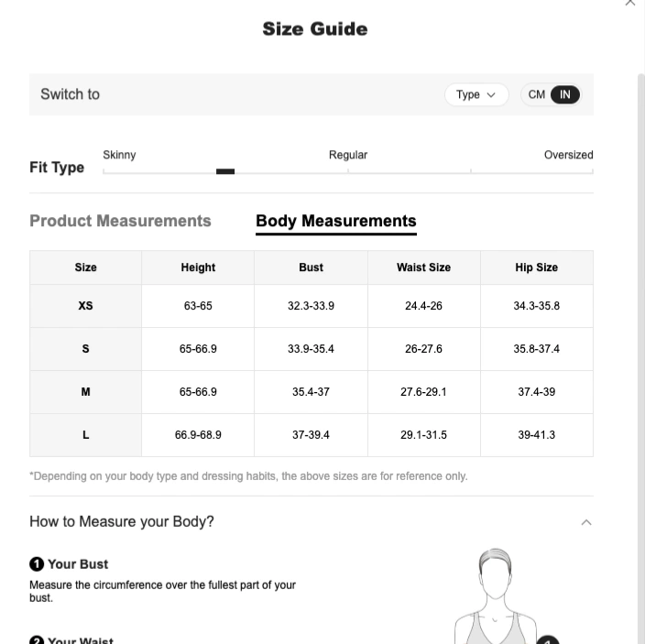Click the Waist Size column header
Screen dimensions: 645x644
coord(423,267)
